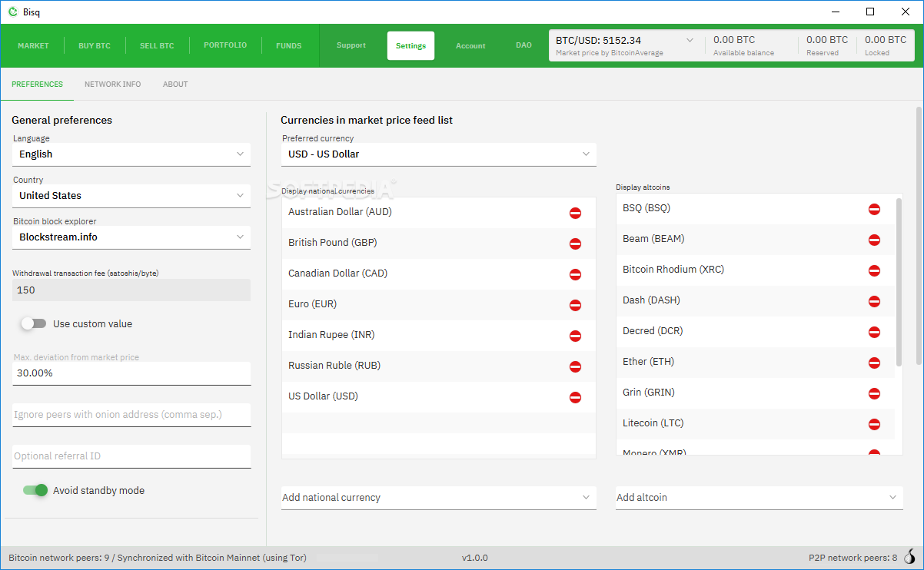Screen dimensions: 924x570
Task: Remove US Dollar (USD) from the list
Action: point(575,397)
